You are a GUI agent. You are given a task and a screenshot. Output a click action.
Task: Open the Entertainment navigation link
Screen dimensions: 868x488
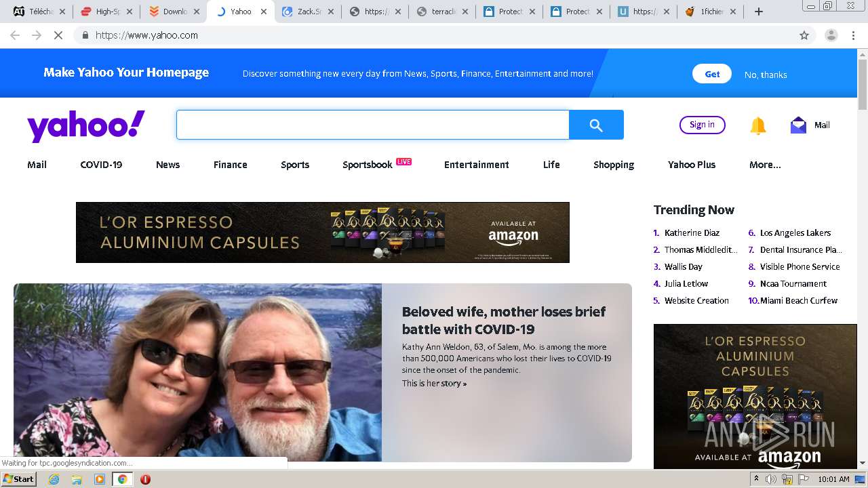pos(476,165)
